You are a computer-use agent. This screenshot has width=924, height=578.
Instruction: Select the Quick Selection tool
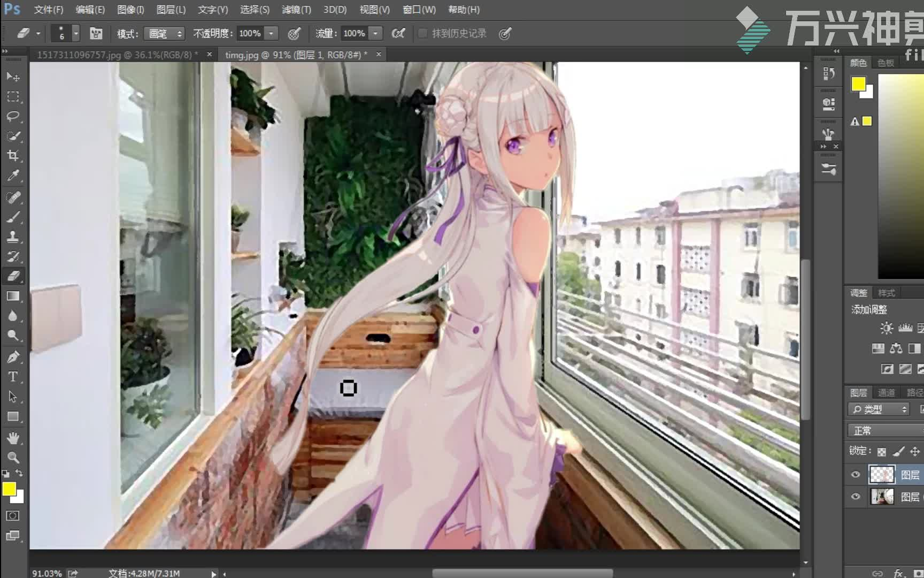13,136
